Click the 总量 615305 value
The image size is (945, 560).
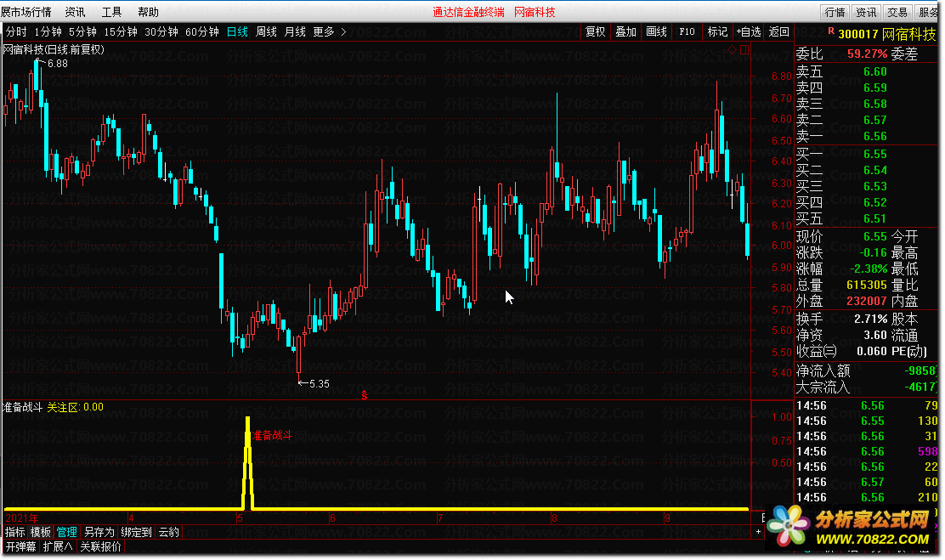pos(867,286)
